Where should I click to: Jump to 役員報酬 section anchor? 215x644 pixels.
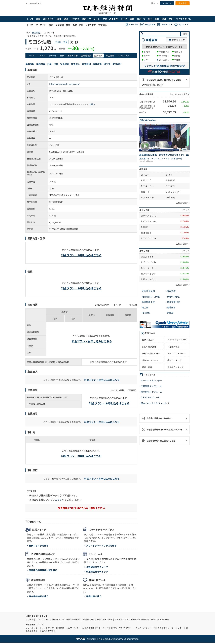tap(65, 64)
